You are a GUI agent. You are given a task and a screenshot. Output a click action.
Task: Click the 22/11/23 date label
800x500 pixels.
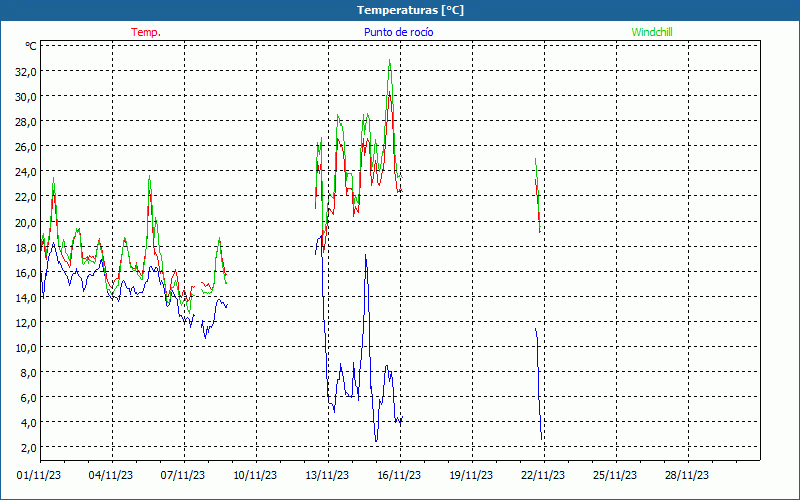tap(543, 475)
